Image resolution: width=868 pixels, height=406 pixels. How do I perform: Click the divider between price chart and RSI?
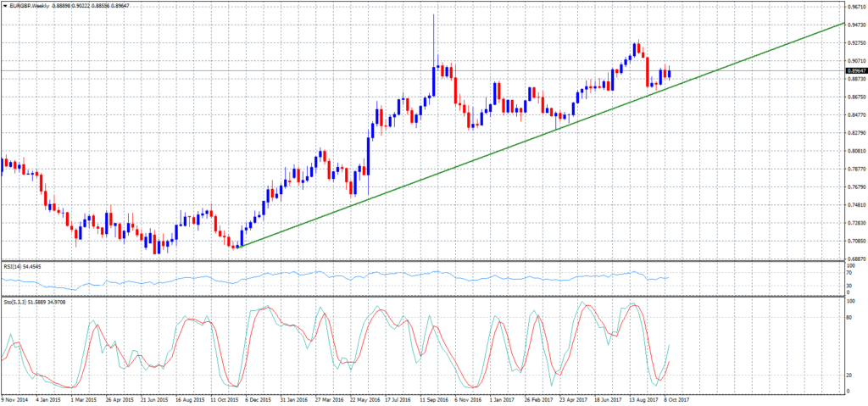424,261
